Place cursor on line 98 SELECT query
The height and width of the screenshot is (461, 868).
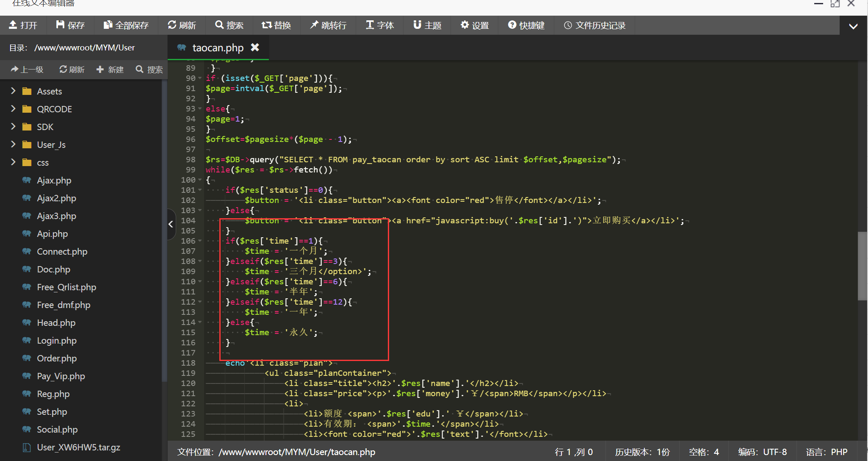pos(413,159)
